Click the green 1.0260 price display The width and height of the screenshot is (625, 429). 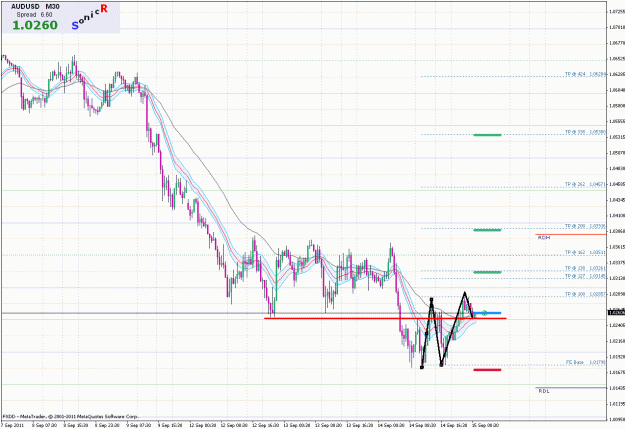coord(35,25)
